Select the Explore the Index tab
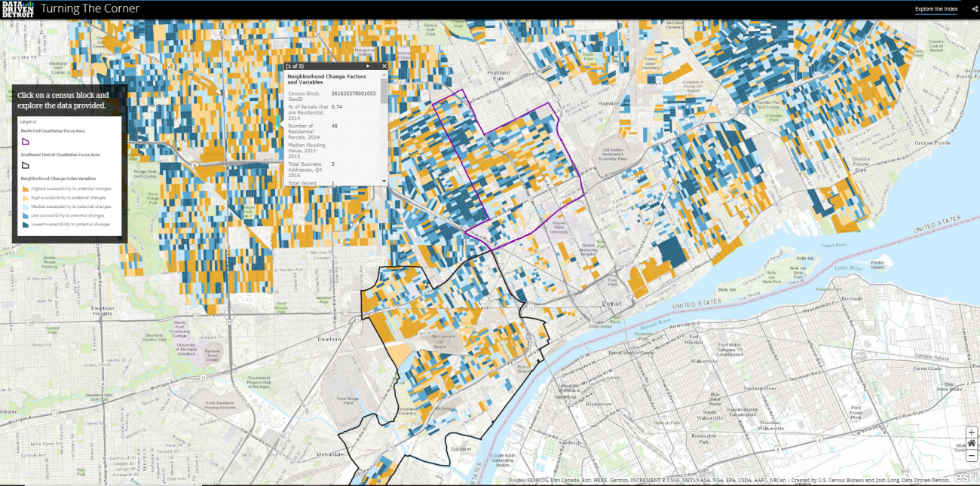This screenshot has height=486, width=980. coord(936,9)
